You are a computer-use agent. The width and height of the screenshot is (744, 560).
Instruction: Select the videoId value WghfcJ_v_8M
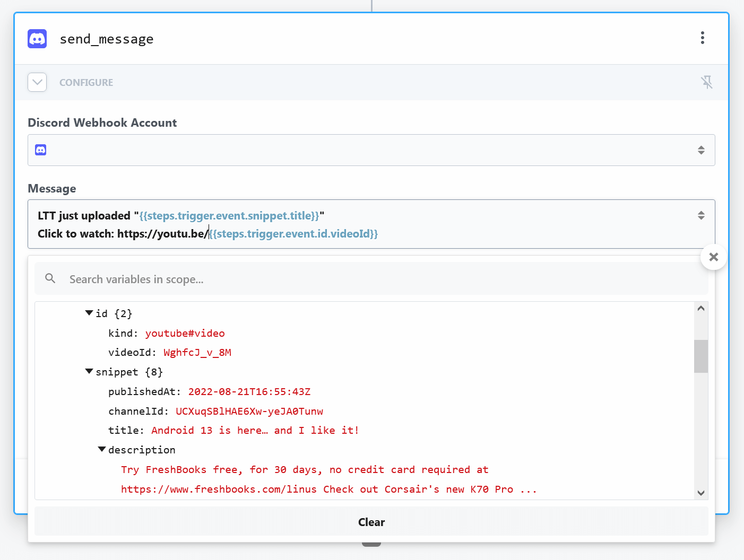197,353
